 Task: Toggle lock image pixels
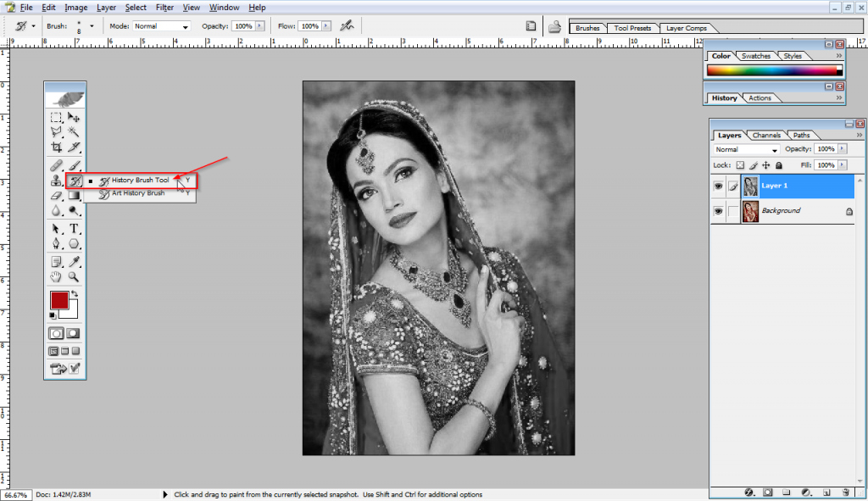(754, 165)
